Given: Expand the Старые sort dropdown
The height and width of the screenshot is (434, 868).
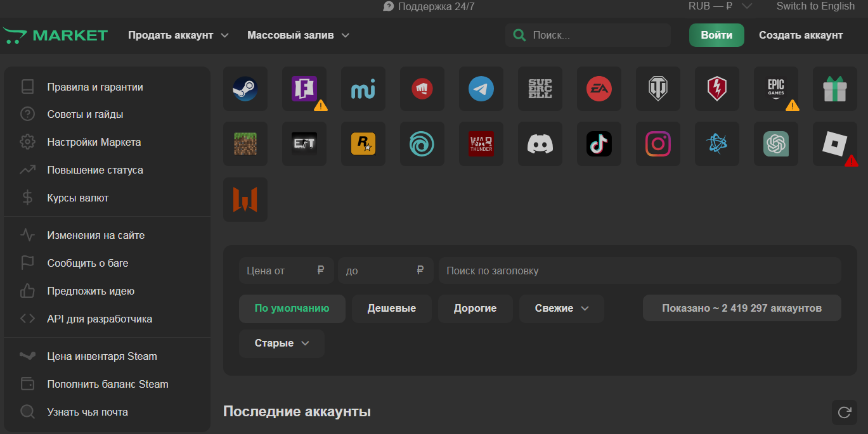Looking at the screenshot, I should (x=282, y=343).
